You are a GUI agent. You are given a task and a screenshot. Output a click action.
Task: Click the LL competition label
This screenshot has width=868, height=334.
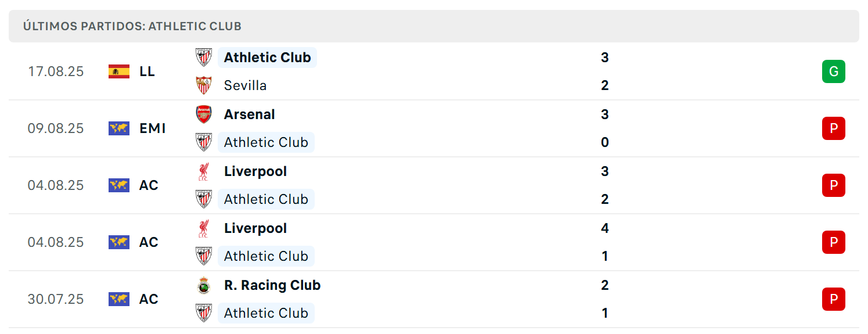pyautogui.click(x=147, y=71)
